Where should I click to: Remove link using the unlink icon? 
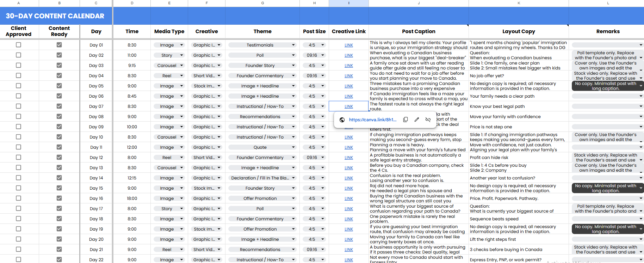428,120
